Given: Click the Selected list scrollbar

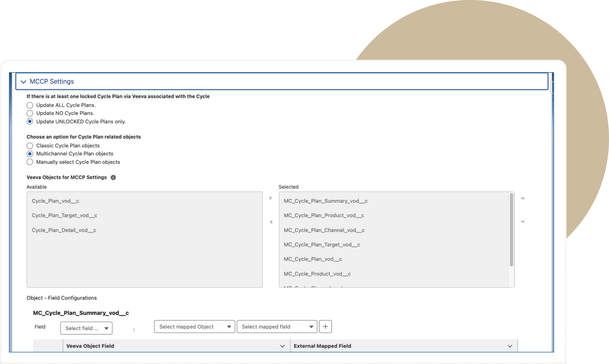Looking at the screenshot, I should click(511, 230).
